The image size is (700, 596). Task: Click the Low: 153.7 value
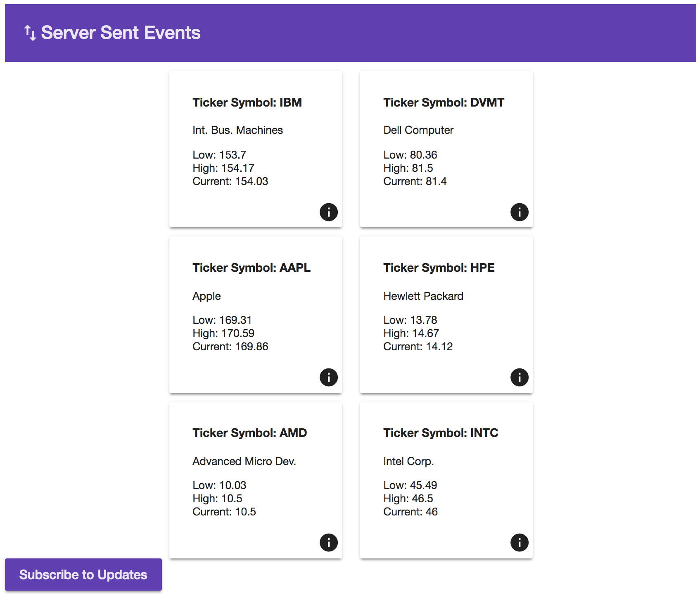pos(219,155)
